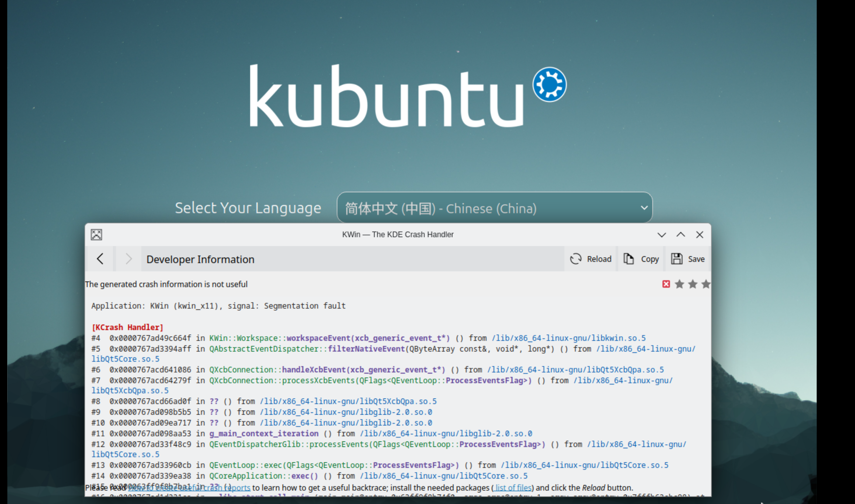Click backtrace line #4 workspaceEvent
The height and width of the screenshot is (504, 855).
pos(368,338)
